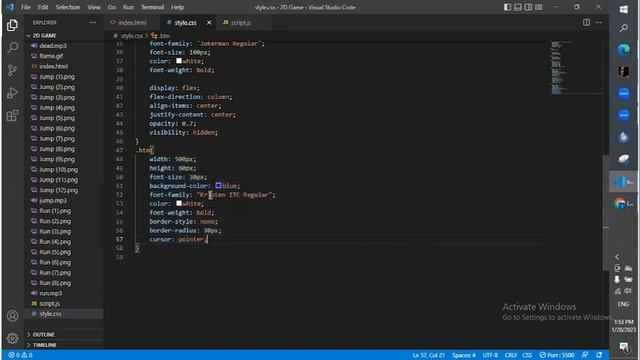Open the Run and Debug view
640x360 pixels.
(12, 93)
